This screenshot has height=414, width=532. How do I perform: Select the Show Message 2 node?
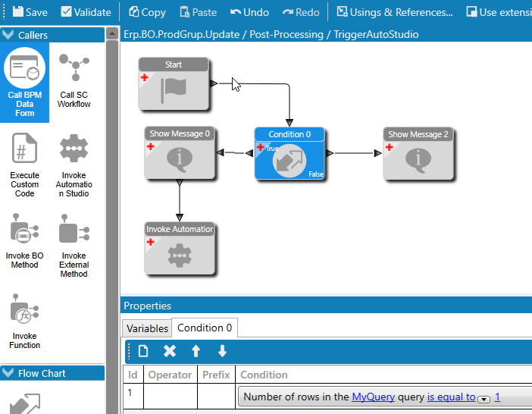click(418, 154)
